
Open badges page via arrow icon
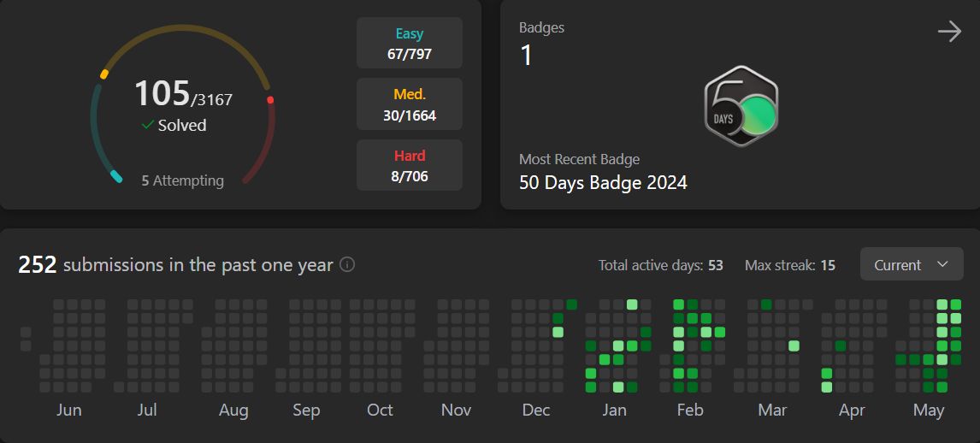pos(949,32)
